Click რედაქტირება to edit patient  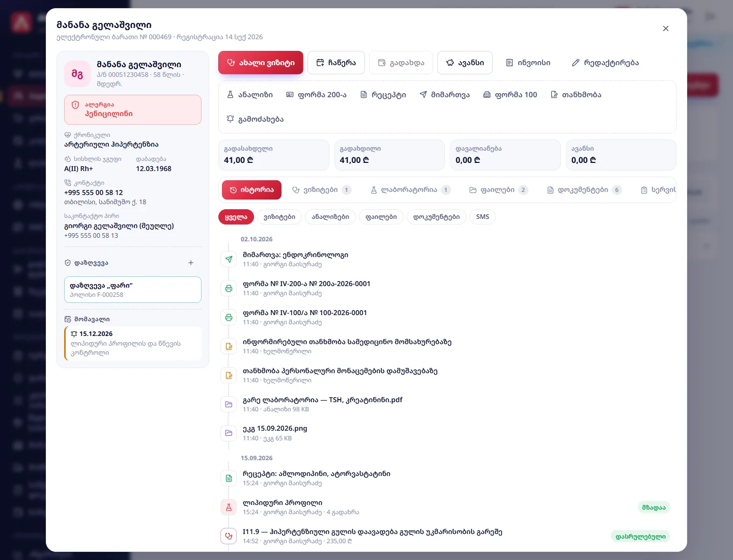coord(605,63)
